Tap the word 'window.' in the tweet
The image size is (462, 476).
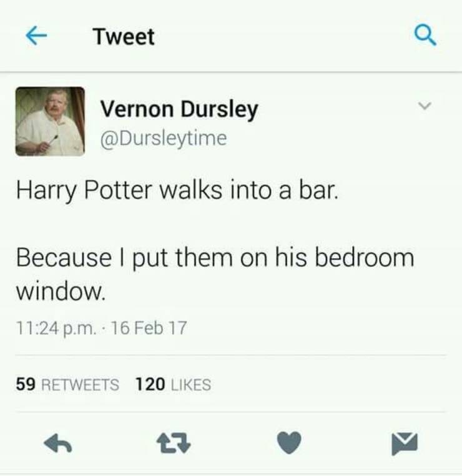pos(61,291)
